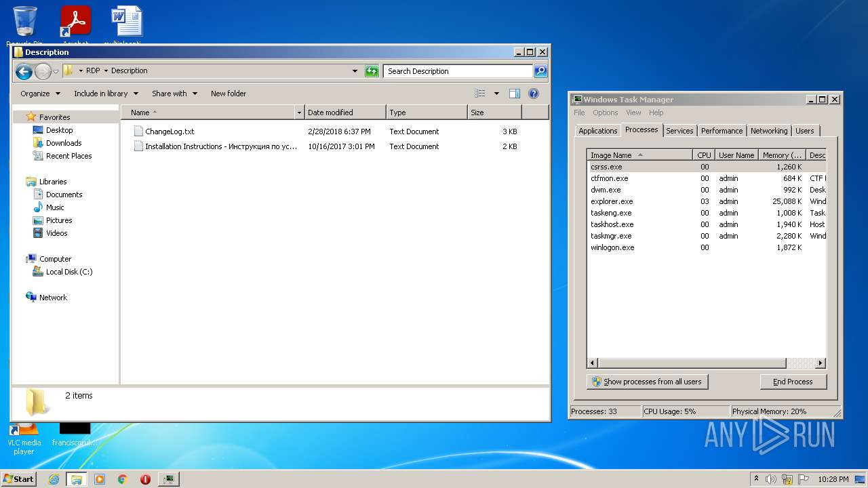Screen dimensions: 868x488
Task: Toggle the preview pane icon
Action: tap(515, 94)
